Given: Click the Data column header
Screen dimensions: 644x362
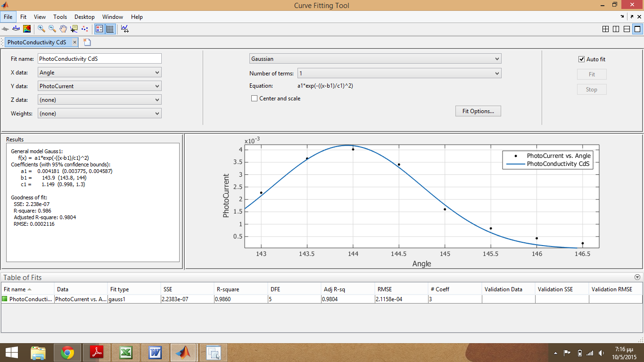Looking at the screenshot, I should click(81, 289).
